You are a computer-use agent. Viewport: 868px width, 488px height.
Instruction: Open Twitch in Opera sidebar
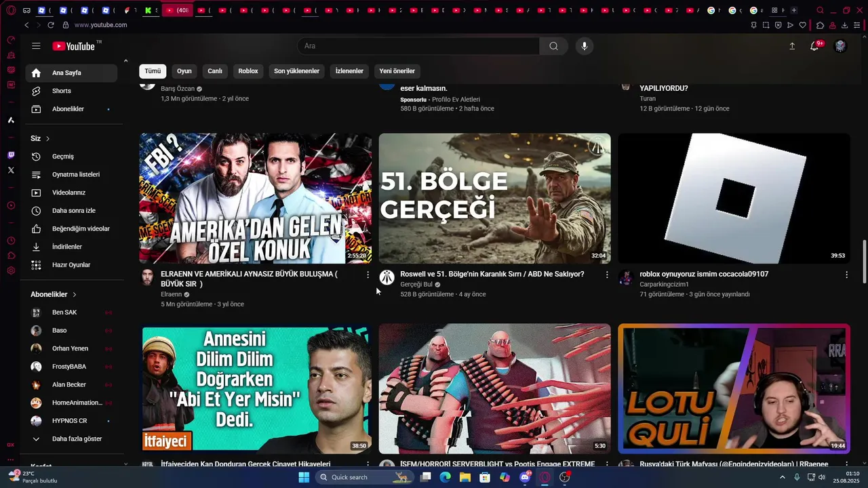coord(11,155)
